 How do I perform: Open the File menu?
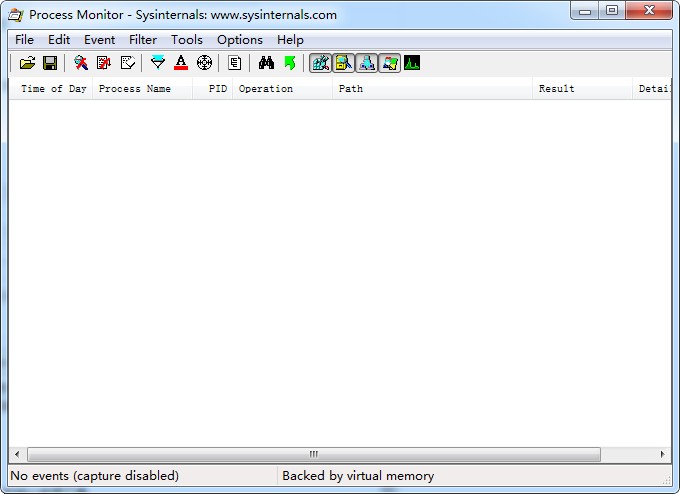click(24, 40)
